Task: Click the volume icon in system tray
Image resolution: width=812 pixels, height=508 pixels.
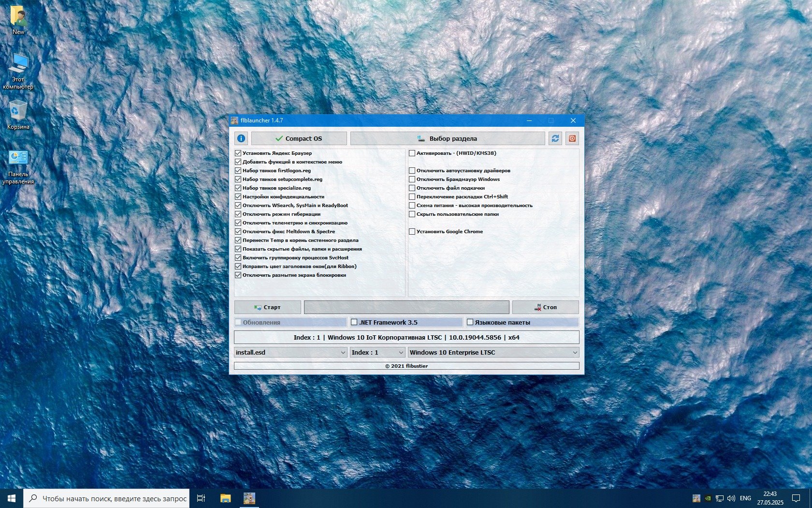Action: pos(731,498)
